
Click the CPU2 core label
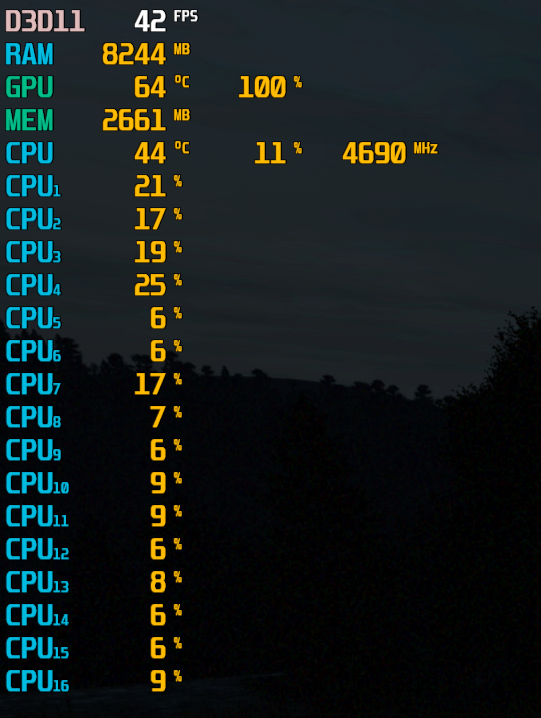(x=33, y=219)
